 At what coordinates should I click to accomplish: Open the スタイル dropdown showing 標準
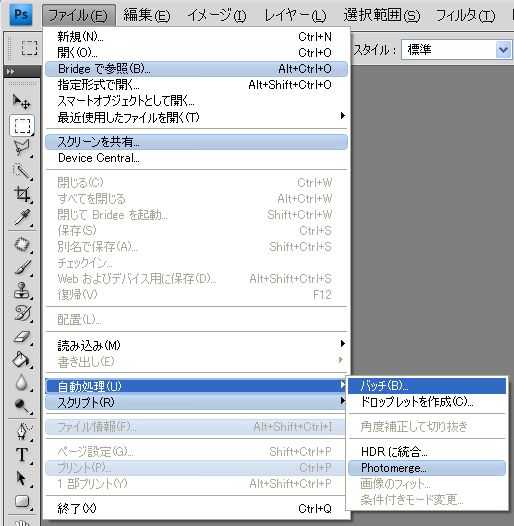pyautogui.click(x=456, y=50)
